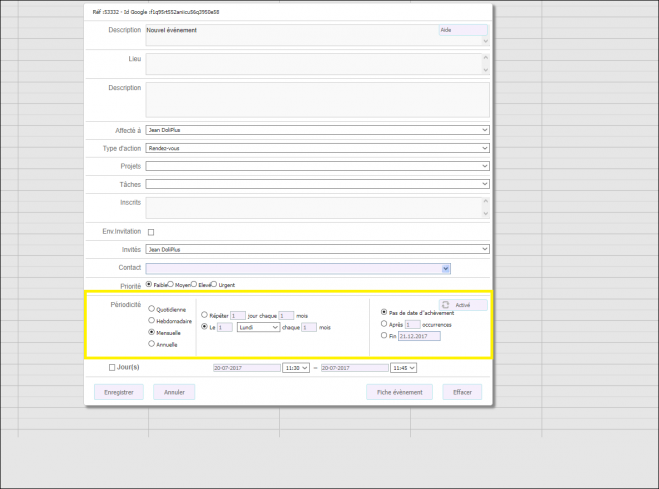
Task: Click the 'Le' day number field
Action: 225,327
